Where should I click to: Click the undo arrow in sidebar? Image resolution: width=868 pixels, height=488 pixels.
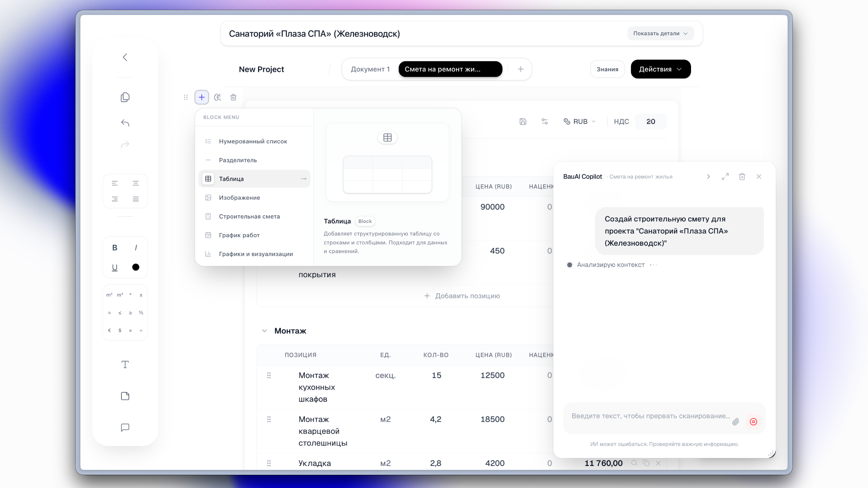coord(125,123)
